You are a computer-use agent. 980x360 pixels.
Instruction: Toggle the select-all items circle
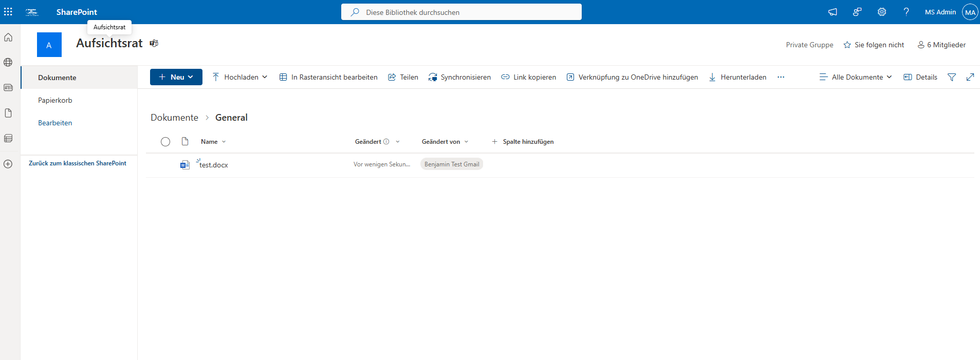coord(165,142)
